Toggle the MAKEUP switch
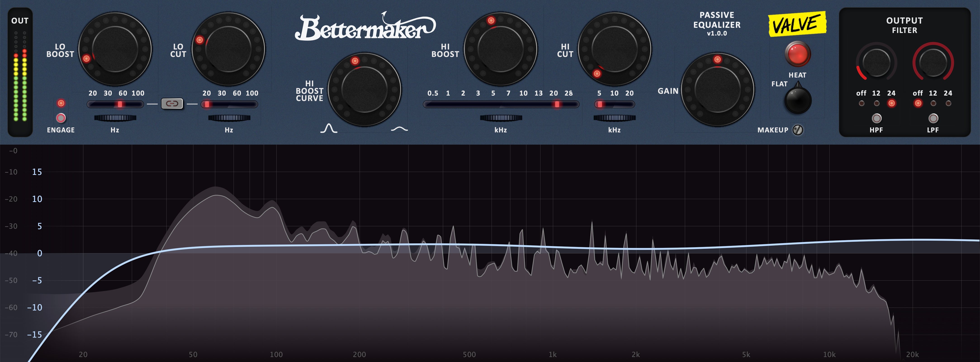Viewport: 980px width, 362px height. (797, 130)
